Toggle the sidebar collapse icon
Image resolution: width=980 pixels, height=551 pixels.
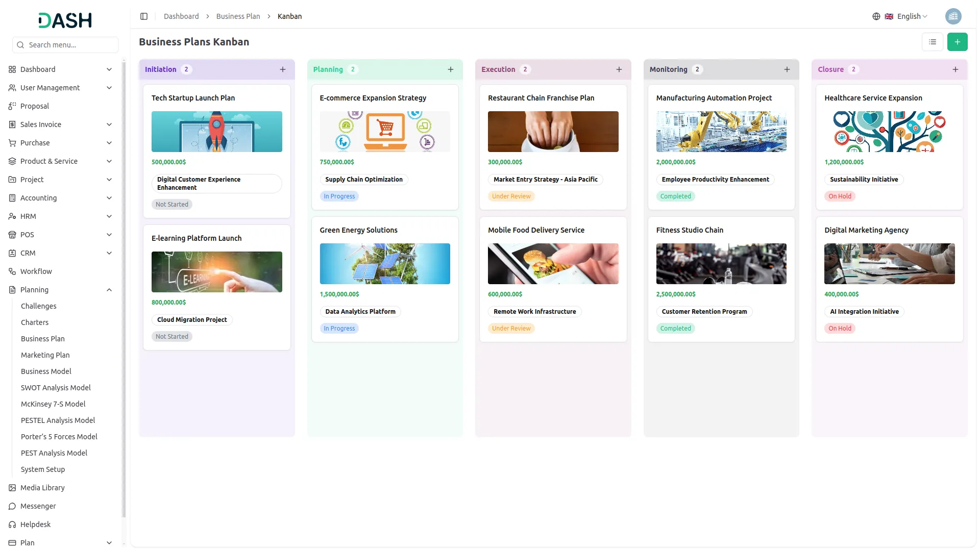pyautogui.click(x=144, y=16)
